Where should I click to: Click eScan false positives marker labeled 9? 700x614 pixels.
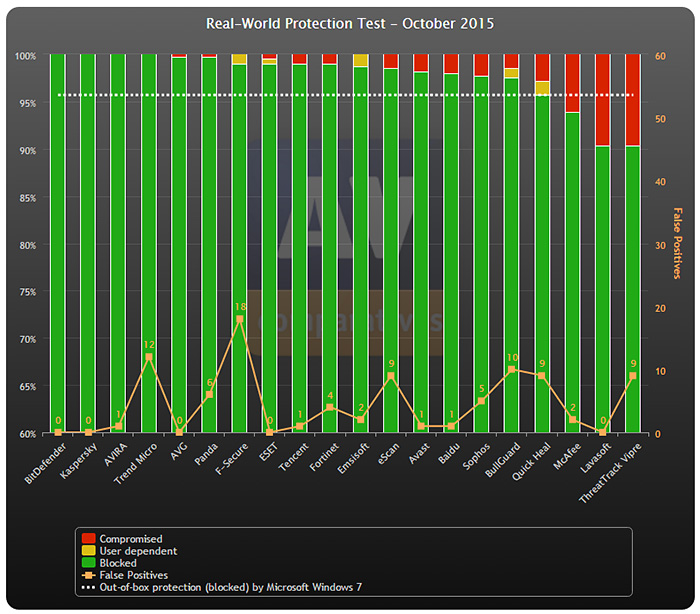pyautogui.click(x=390, y=376)
